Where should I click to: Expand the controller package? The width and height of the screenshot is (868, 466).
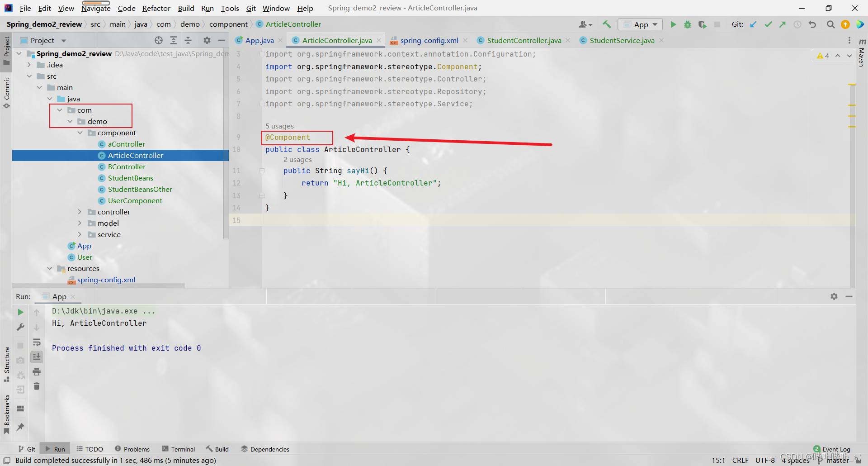click(x=80, y=212)
